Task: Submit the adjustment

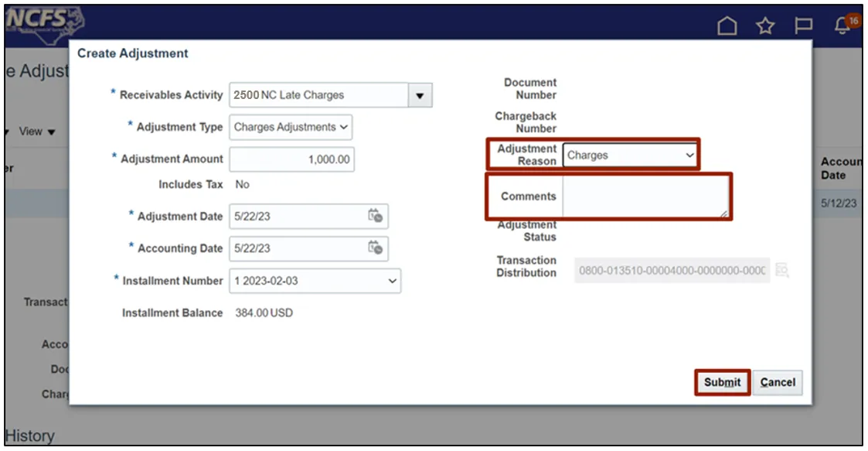Action: tap(722, 382)
